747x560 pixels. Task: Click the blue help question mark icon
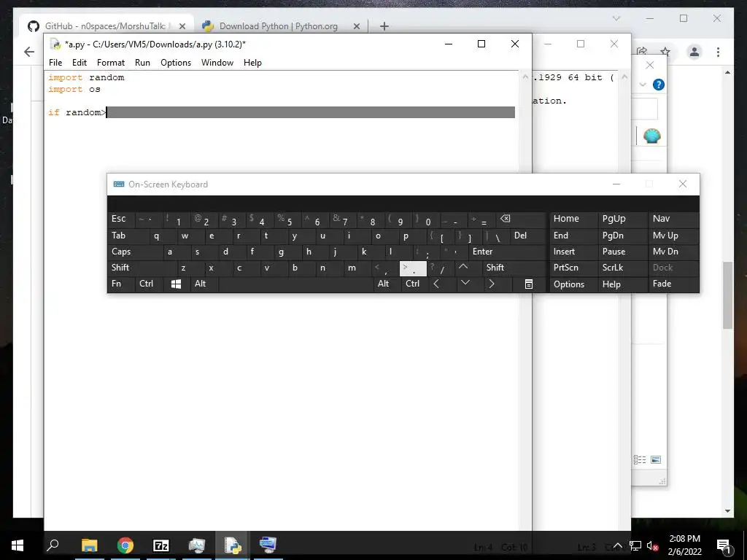[x=659, y=85]
